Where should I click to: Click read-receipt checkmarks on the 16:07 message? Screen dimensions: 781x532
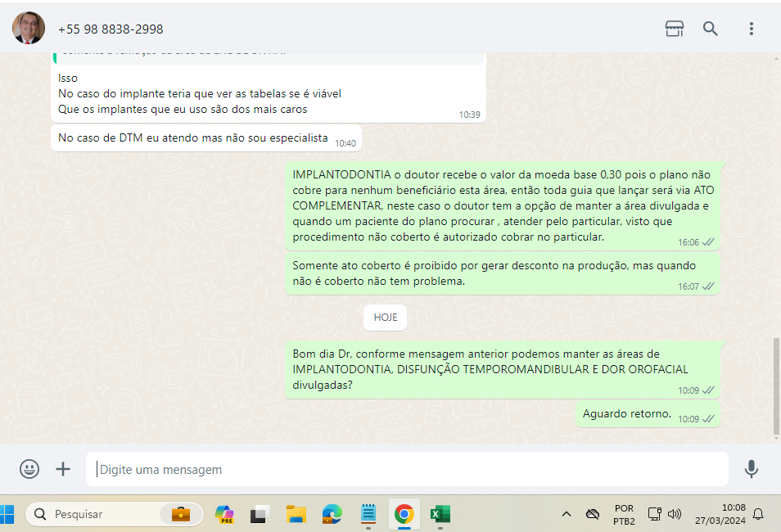click(x=708, y=286)
